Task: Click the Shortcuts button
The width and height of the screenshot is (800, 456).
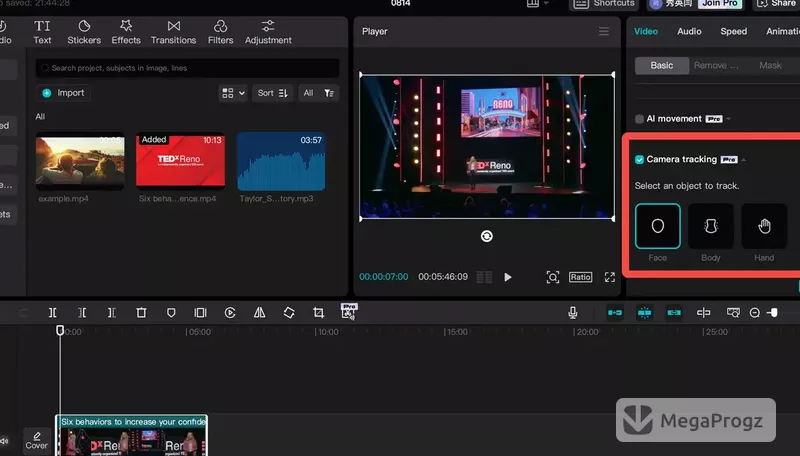Action: [x=604, y=4]
